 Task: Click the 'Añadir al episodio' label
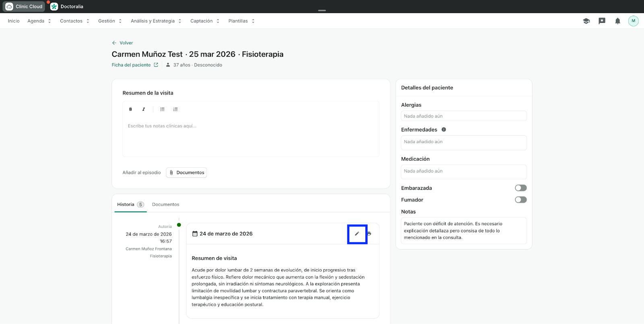pos(142,172)
